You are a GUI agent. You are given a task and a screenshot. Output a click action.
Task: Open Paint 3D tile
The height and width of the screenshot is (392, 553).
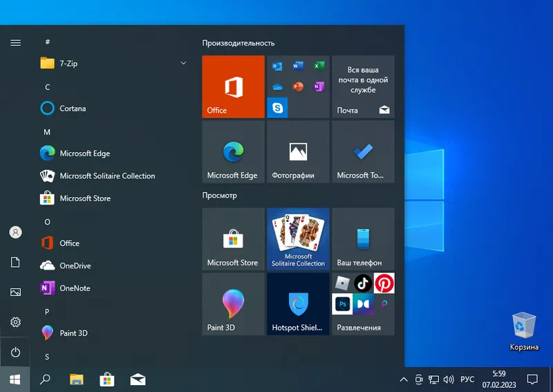233,304
